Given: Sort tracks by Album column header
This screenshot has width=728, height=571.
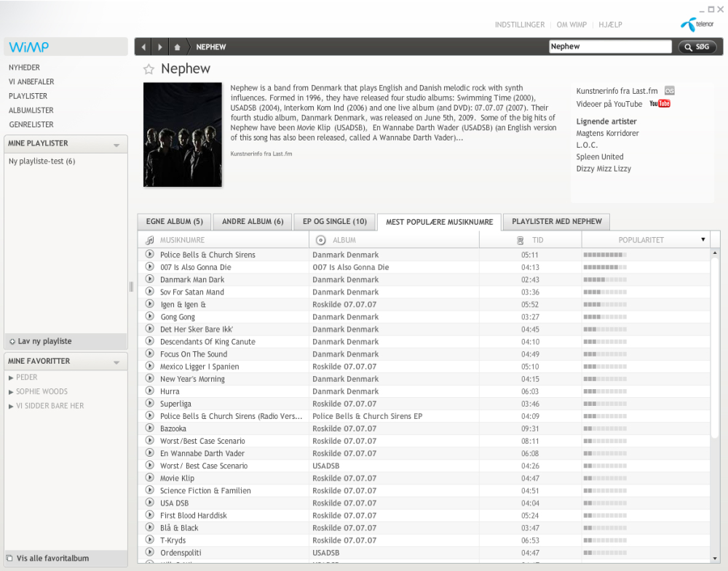Looking at the screenshot, I should 394,240.
